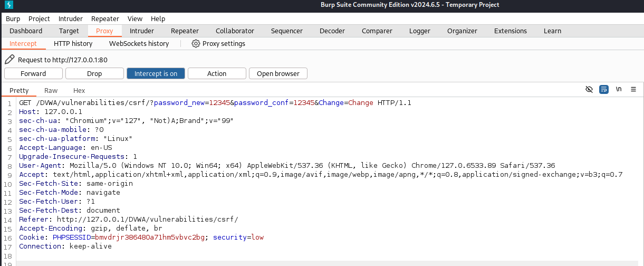Click the Proxy settings gear icon
Image resolution: width=644 pixels, height=266 pixels.
point(196,43)
